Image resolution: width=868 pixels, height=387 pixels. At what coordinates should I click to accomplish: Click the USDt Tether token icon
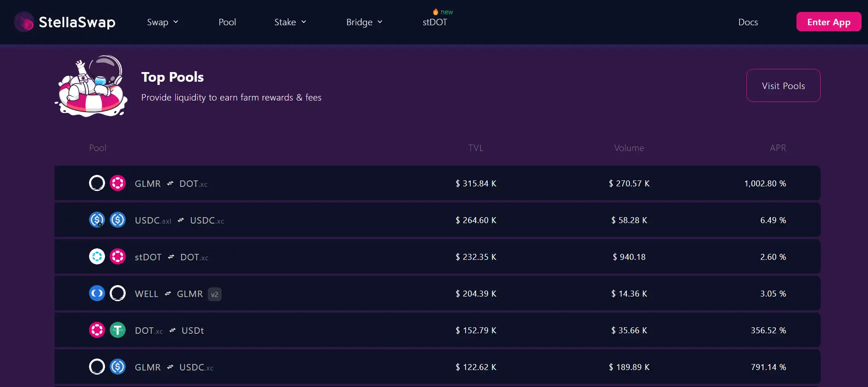118,330
